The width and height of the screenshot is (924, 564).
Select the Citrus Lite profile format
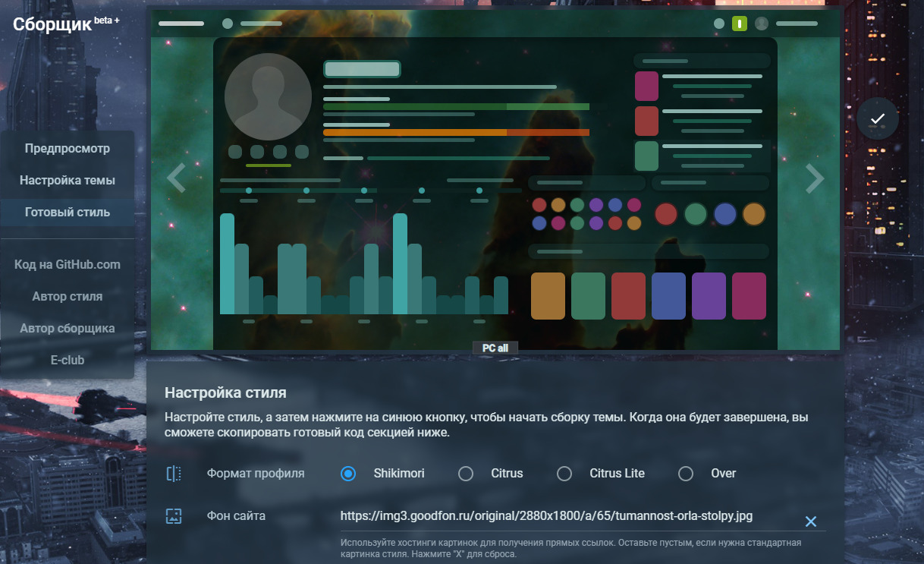(564, 474)
